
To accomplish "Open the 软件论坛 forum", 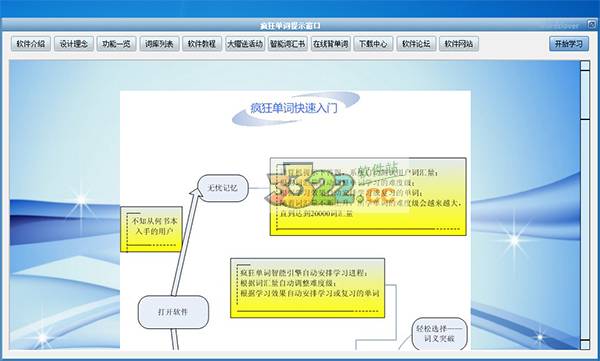I will 416,44.
